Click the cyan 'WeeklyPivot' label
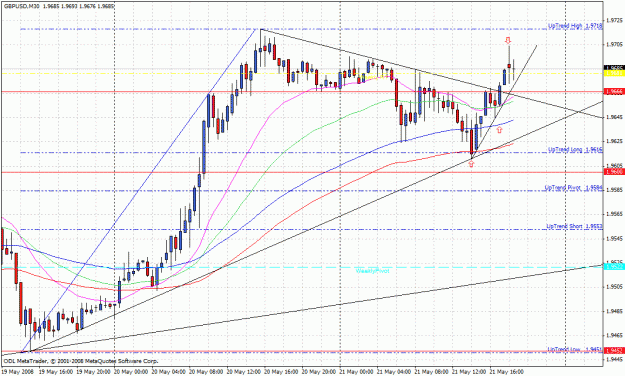Viewport: 625px width, 376px height. (x=372, y=271)
